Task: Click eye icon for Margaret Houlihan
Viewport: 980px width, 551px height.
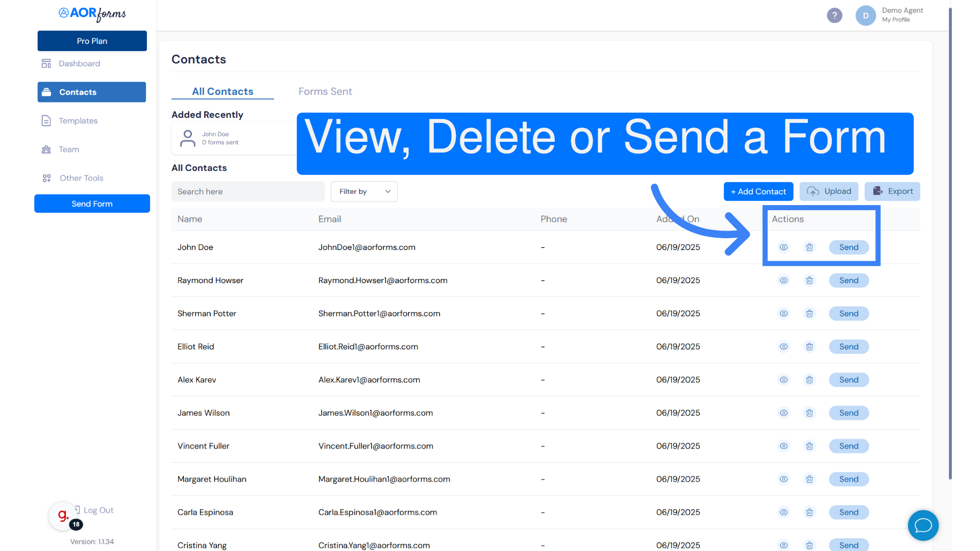Action: 783,480
